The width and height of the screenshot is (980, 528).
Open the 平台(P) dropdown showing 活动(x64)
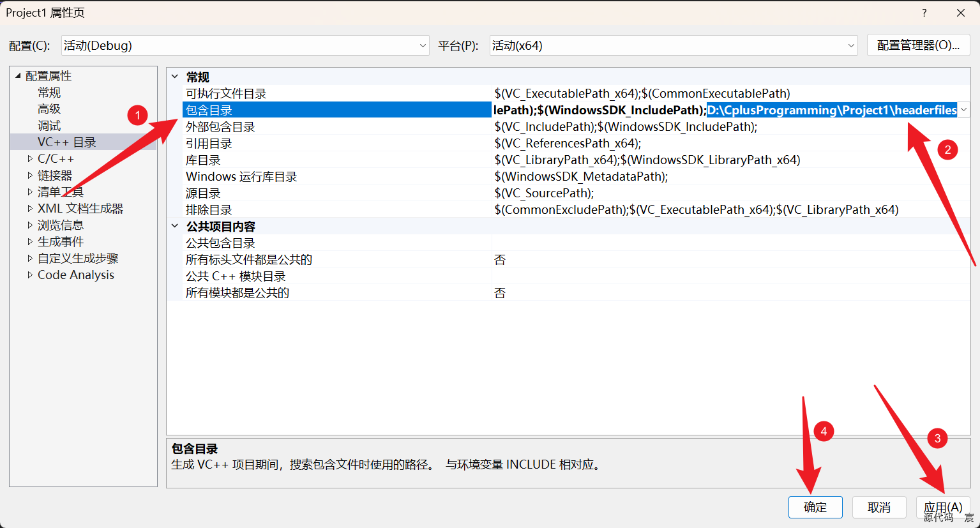[x=674, y=45]
